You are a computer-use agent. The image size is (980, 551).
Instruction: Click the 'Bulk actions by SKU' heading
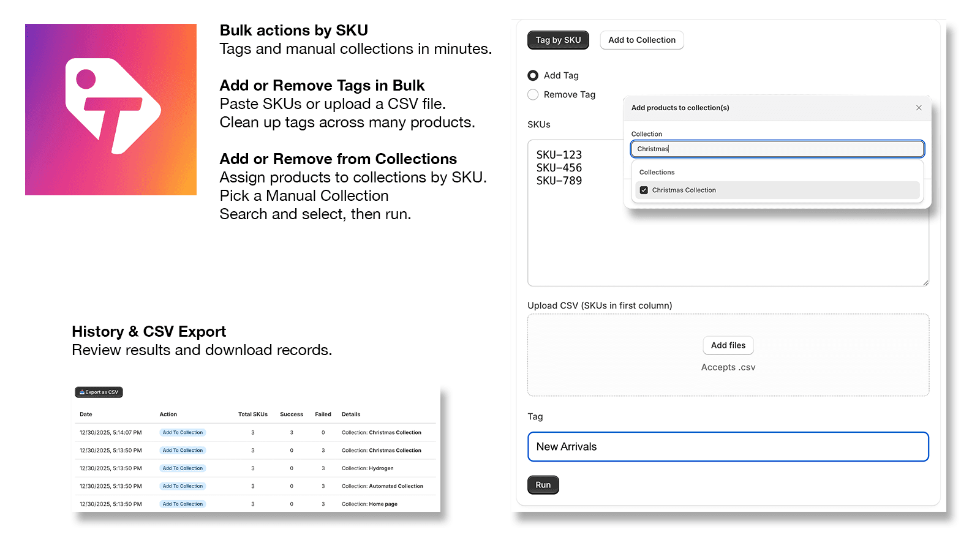(x=294, y=31)
